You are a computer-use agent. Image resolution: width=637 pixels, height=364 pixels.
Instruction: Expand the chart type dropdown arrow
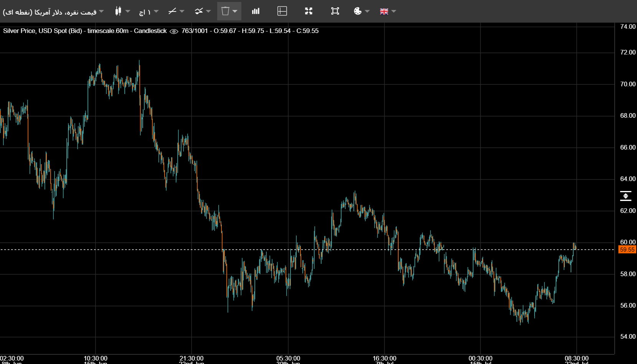(128, 11)
